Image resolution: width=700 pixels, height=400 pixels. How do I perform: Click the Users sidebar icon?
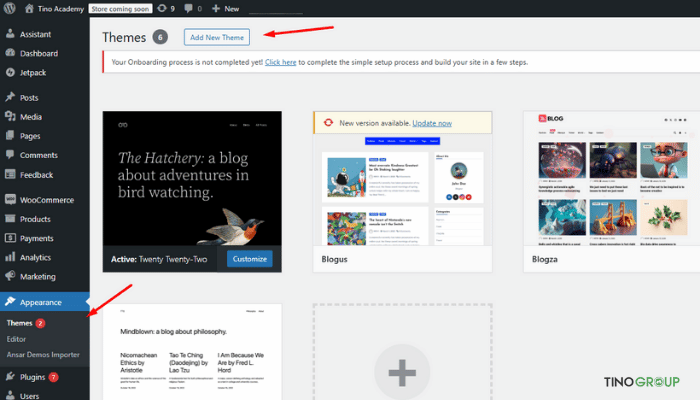tap(10, 396)
